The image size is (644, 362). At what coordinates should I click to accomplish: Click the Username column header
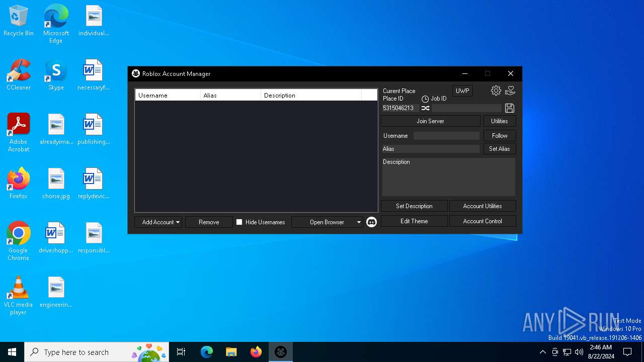pyautogui.click(x=168, y=95)
